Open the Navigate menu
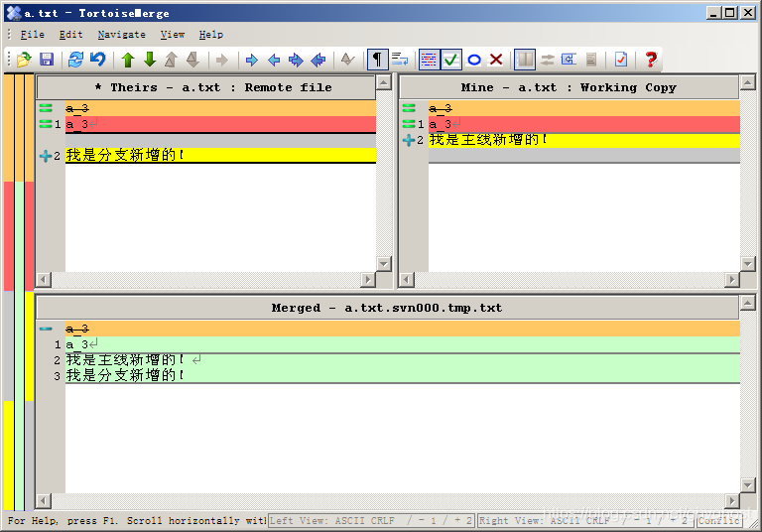Image resolution: width=762 pixels, height=532 pixels. point(121,35)
